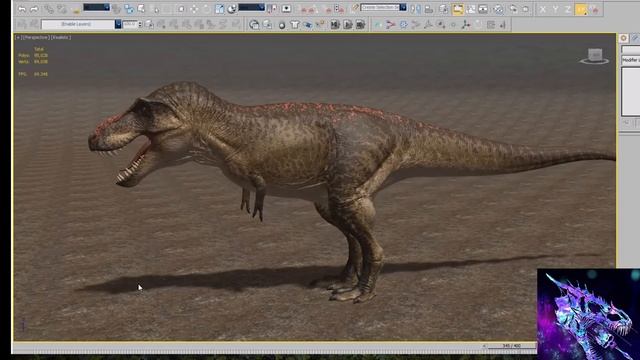
Task: Open the Enable Layers dropdown arrow
Action: (118, 24)
